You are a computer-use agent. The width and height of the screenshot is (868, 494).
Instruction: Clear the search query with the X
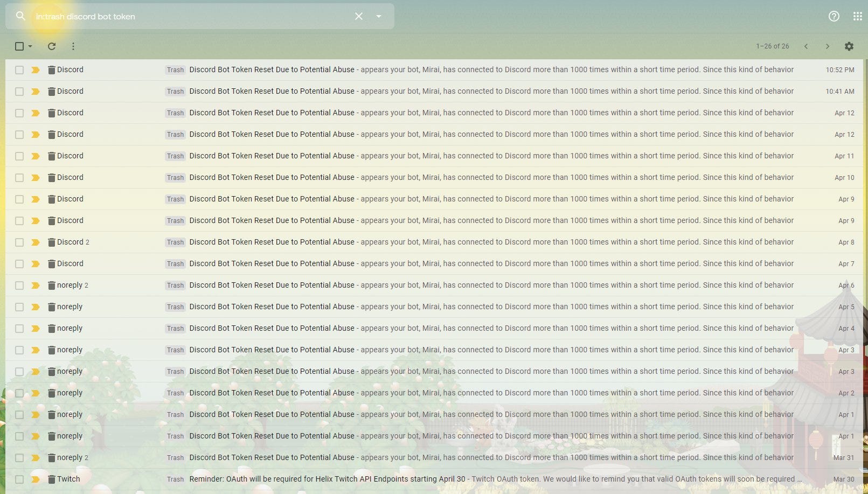[x=359, y=16]
